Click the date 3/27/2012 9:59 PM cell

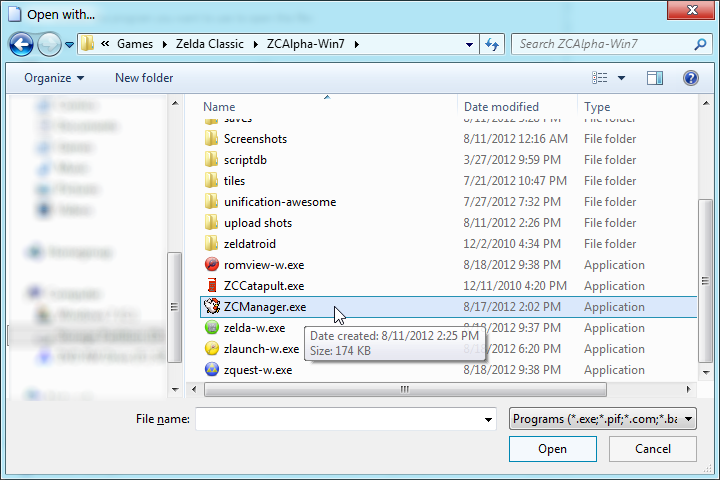tap(512, 160)
